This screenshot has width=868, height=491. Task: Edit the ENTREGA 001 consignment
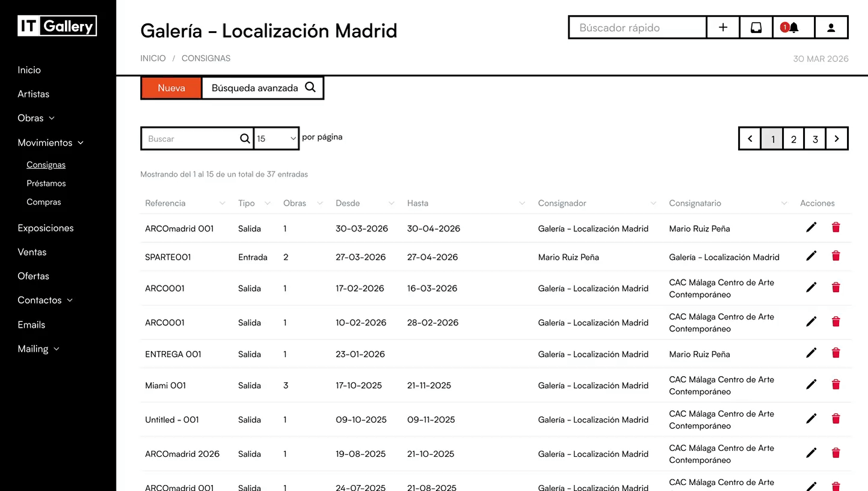pos(811,353)
